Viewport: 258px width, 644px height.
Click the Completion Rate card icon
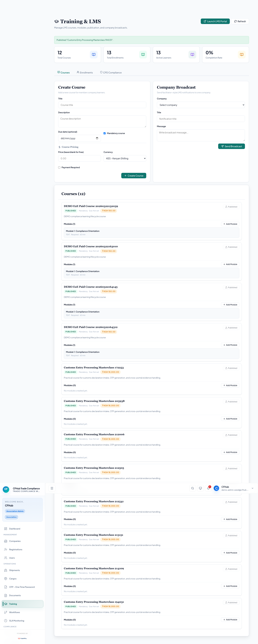click(x=242, y=54)
